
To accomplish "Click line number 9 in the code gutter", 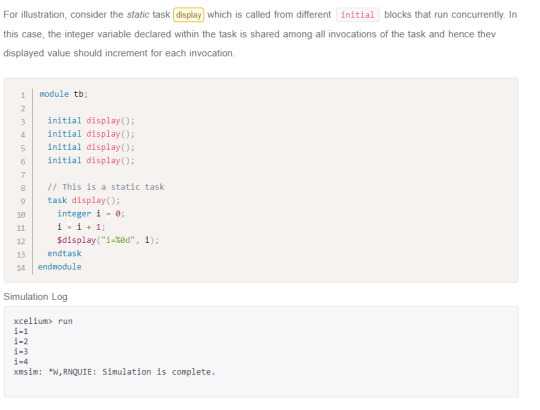I will click(23, 201).
